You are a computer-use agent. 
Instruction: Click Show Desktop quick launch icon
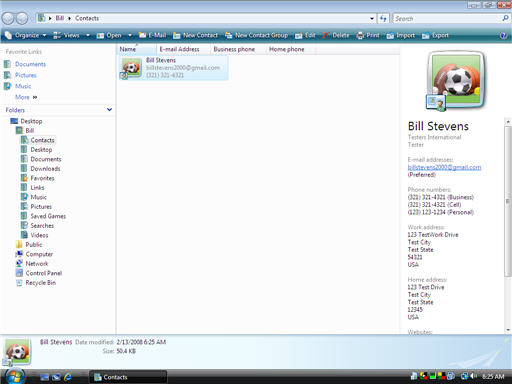[44, 377]
